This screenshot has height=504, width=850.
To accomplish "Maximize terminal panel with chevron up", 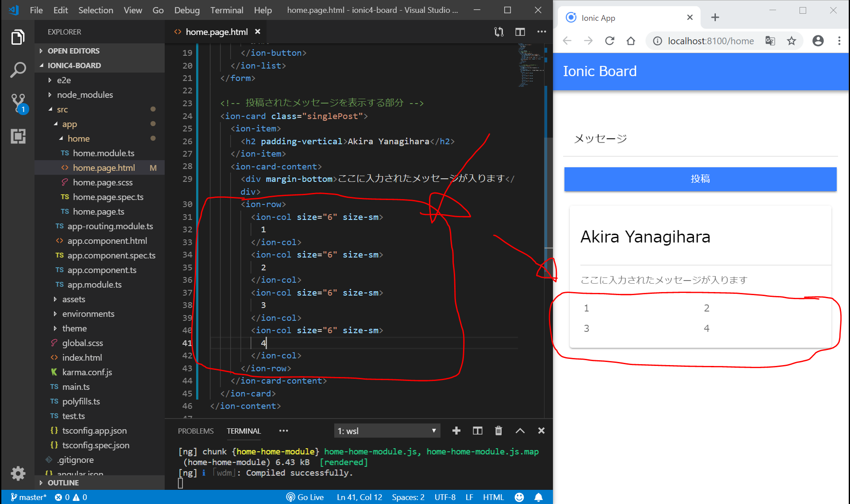I will coord(520,431).
